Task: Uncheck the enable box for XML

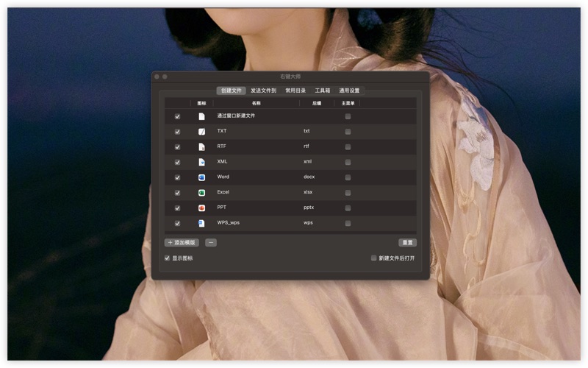Action: point(177,162)
